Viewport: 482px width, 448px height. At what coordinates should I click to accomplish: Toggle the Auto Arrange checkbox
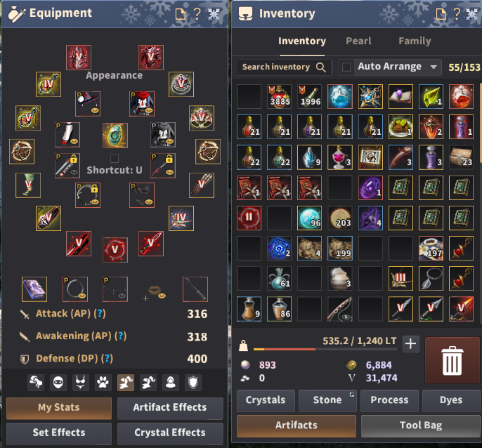click(346, 67)
